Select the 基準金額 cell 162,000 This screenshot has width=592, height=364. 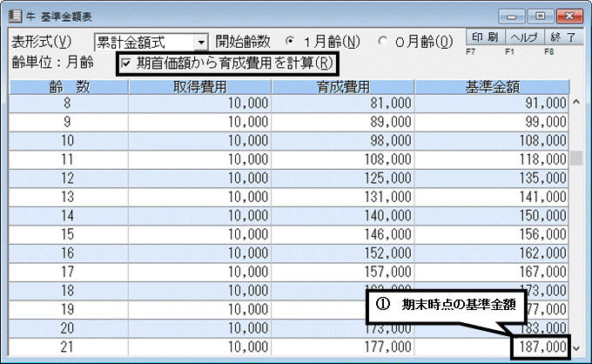(x=492, y=253)
